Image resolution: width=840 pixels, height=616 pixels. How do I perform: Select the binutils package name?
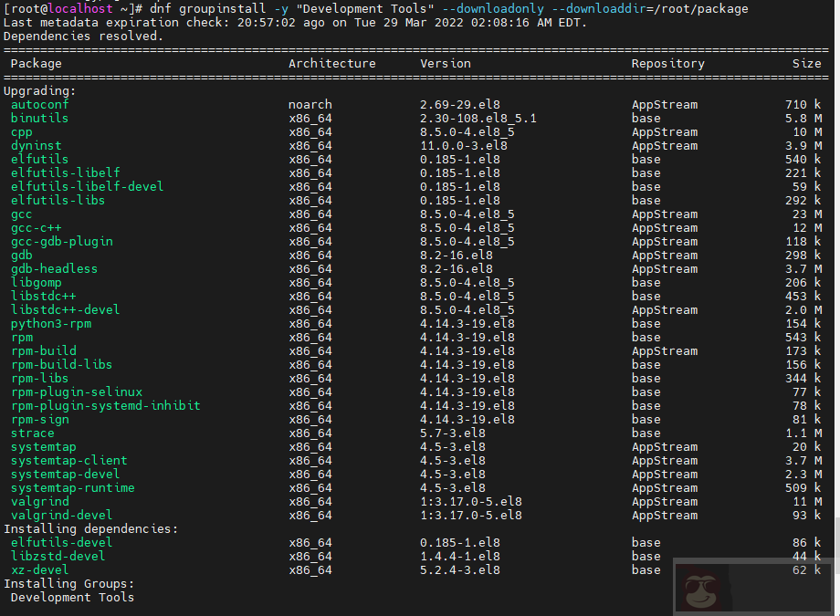(x=39, y=118)
